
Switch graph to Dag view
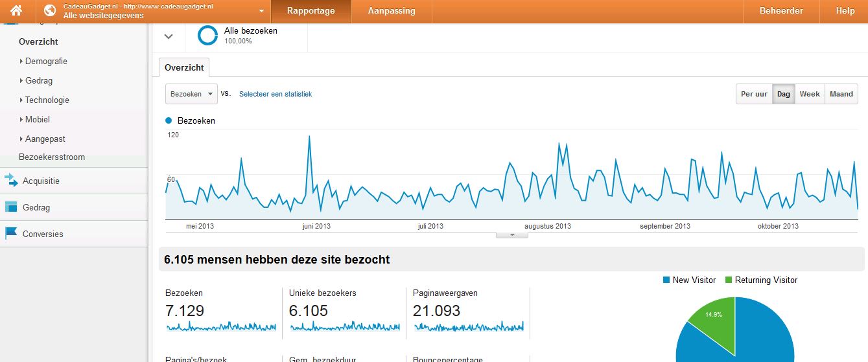784,94
